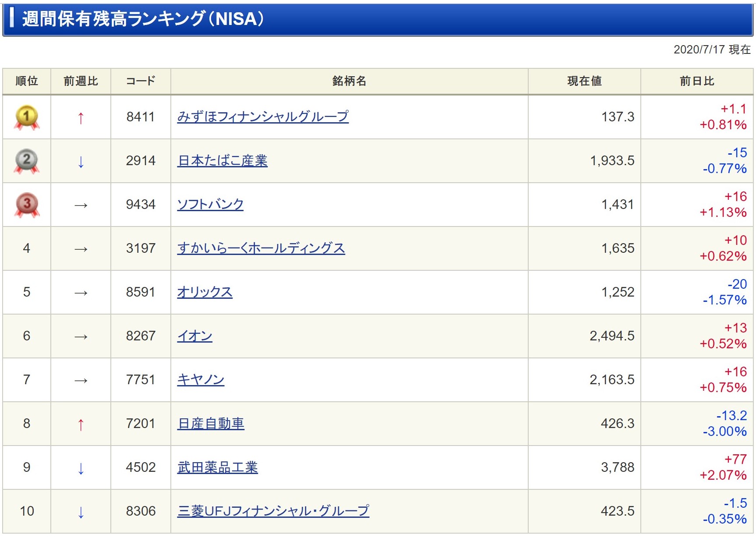Click the 前週比 column header

point(81,81)
